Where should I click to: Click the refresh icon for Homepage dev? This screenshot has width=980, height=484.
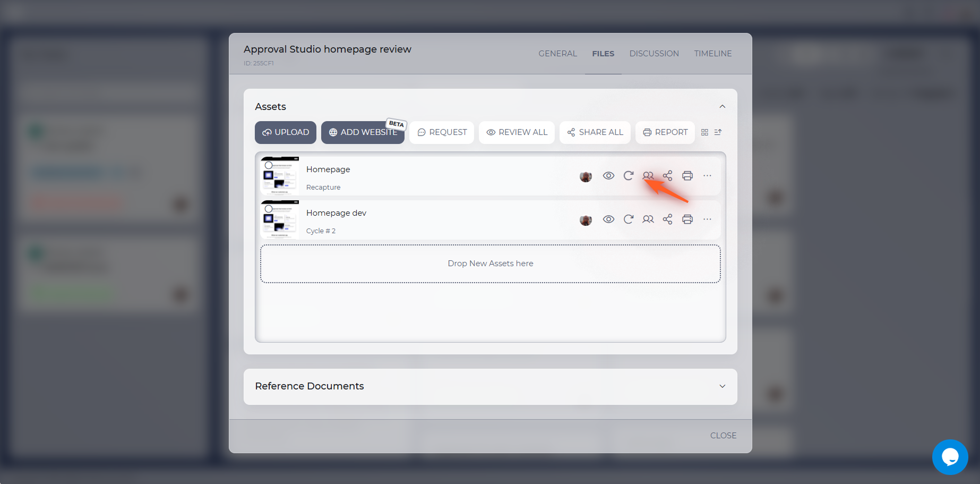tap(629, 219)
